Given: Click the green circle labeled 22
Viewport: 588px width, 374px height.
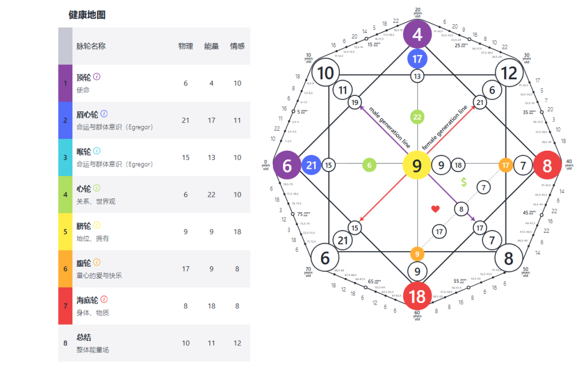Looking at the screenshot, I should [x=417, y=117].
